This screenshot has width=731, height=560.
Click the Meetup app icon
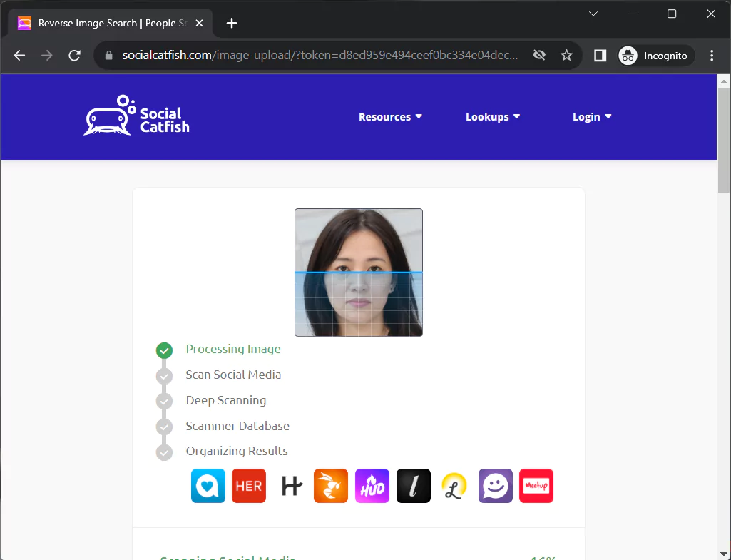tap(536, 486)
